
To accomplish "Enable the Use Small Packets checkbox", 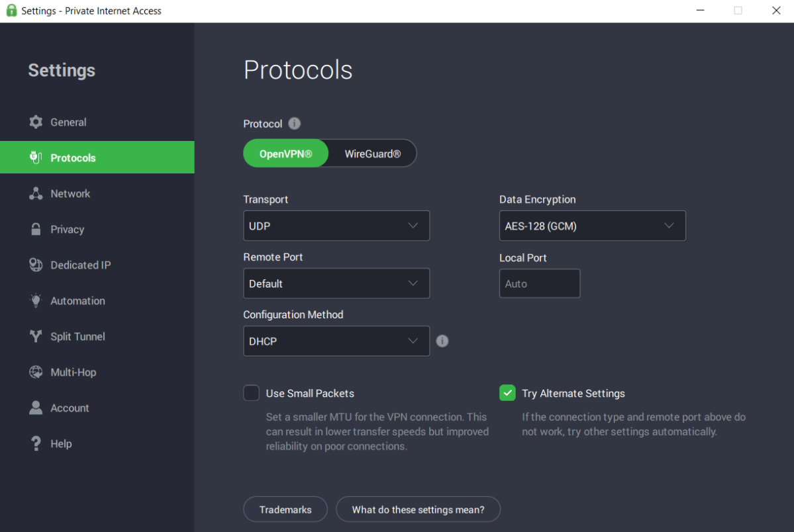I will coord(251,393).
